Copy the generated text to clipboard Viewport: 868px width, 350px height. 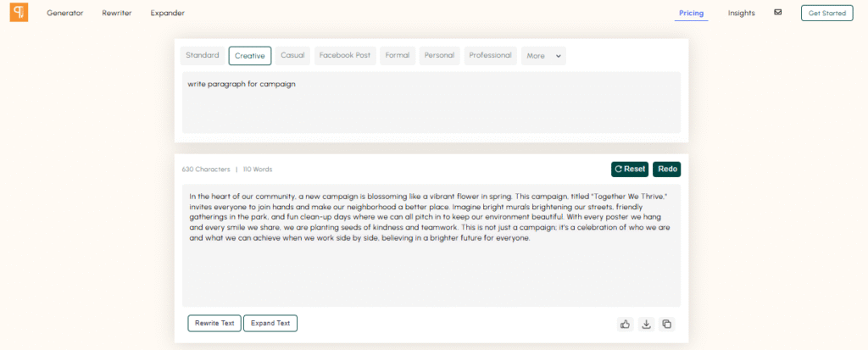(667, 324)
